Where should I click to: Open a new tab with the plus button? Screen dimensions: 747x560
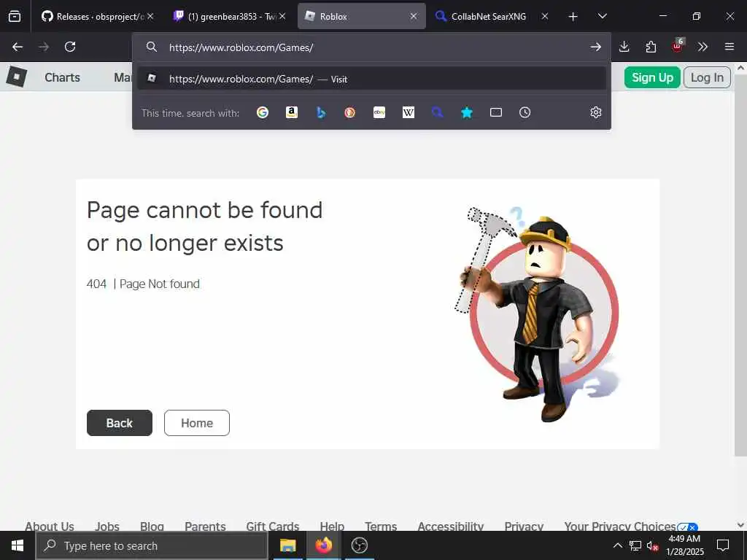[573, 17]
